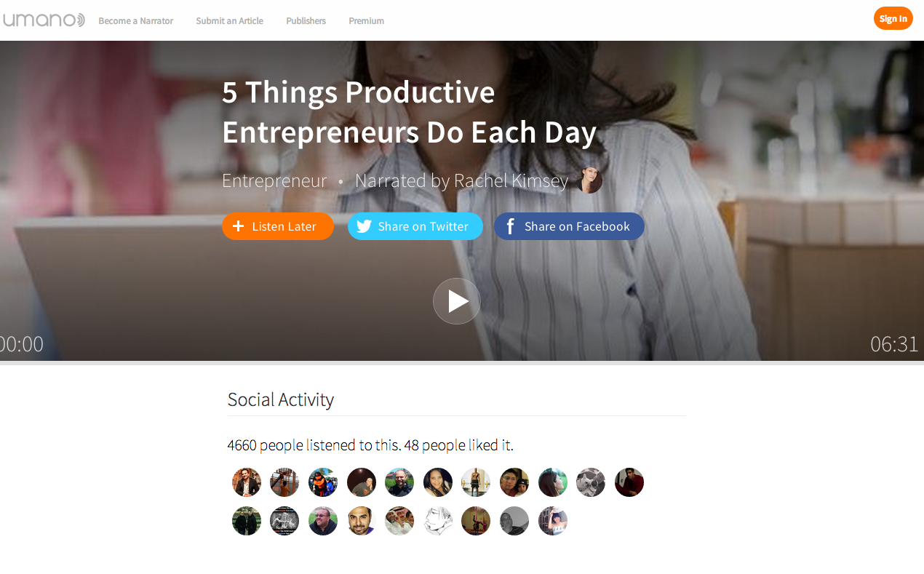
Task: Open Become a Narrator page
Action: (136, 21)
